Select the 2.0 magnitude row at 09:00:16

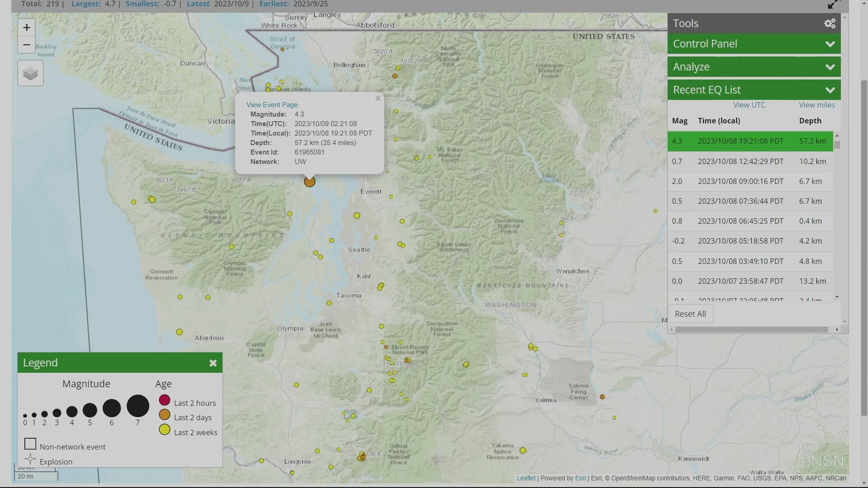[x=750, y=181]
